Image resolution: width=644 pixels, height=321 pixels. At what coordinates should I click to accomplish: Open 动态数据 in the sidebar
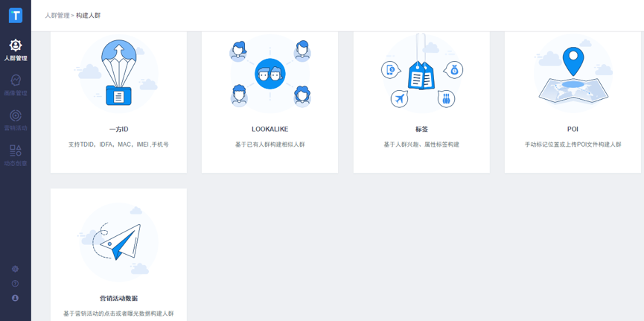15,155
